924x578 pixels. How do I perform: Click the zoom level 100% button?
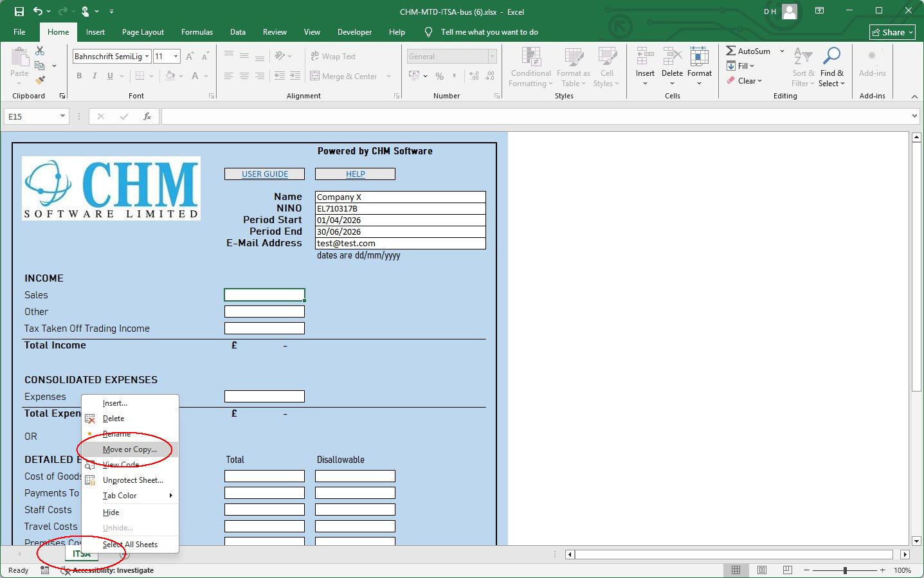coord(902,570)
